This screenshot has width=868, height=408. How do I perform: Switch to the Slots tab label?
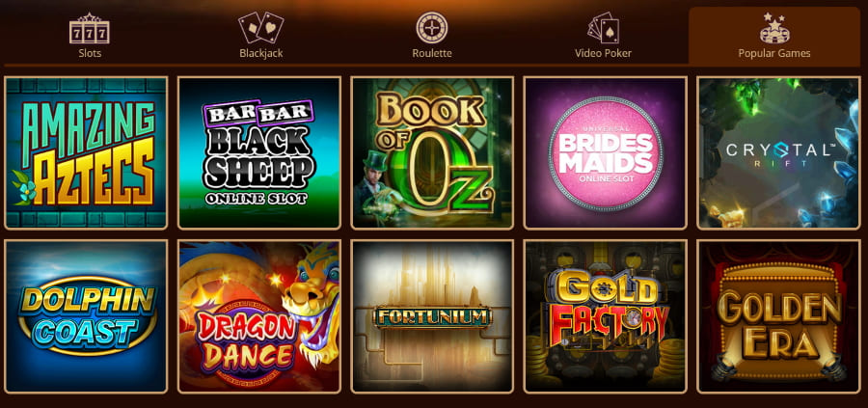(x=90, y=53)
